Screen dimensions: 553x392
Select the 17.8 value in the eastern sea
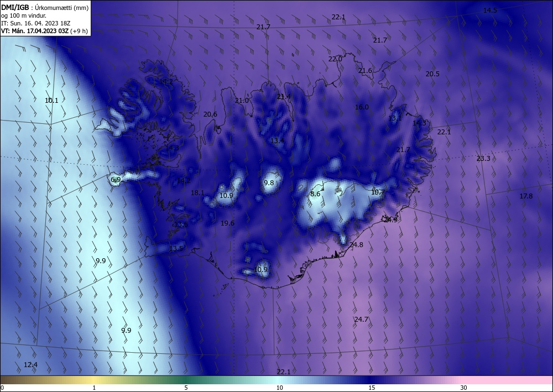point(526,196)
